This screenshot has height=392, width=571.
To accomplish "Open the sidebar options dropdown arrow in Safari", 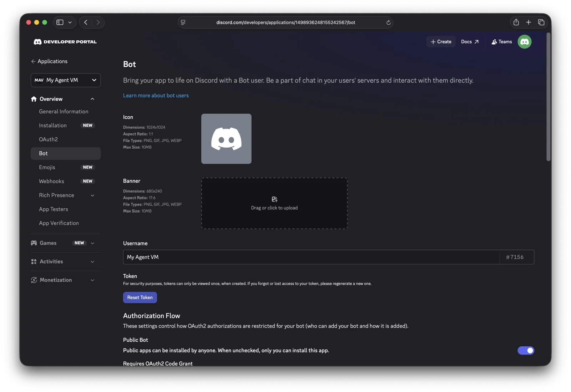I will point(70,22).
